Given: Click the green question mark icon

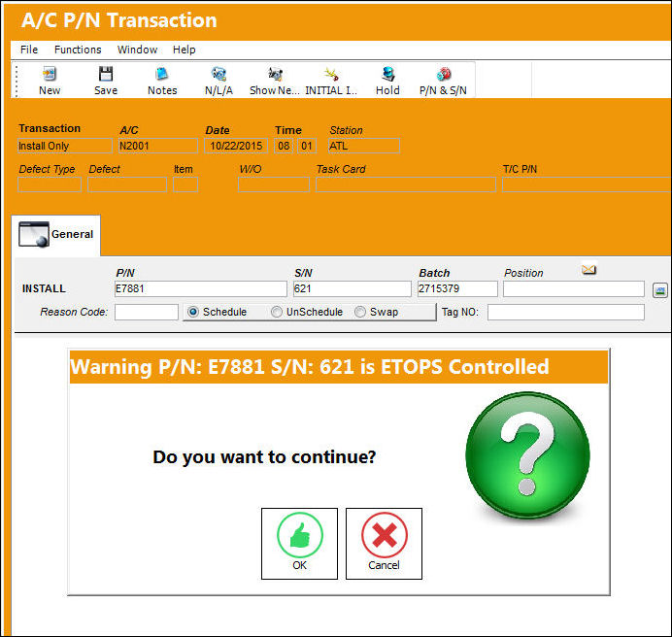Looking at the screenshot, I should tap(527, 454).
